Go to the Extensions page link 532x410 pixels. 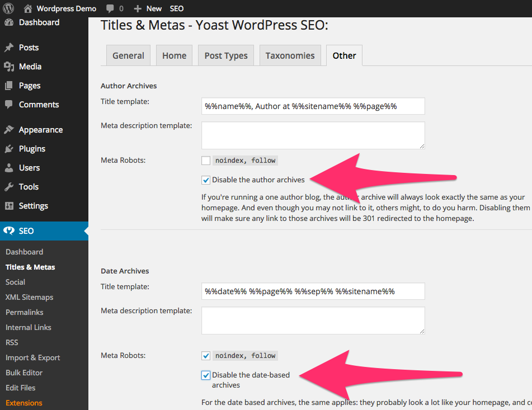24,403
